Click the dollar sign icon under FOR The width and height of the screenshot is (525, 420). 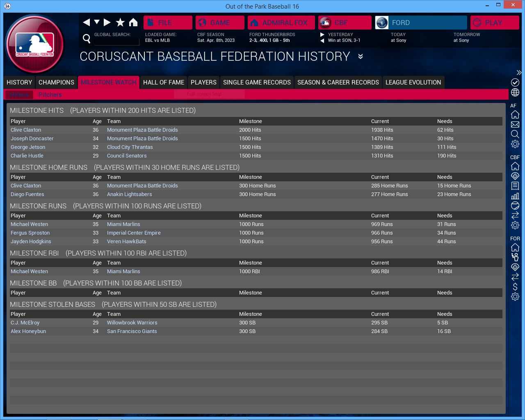pyautogui.click(x=515, y=287)
